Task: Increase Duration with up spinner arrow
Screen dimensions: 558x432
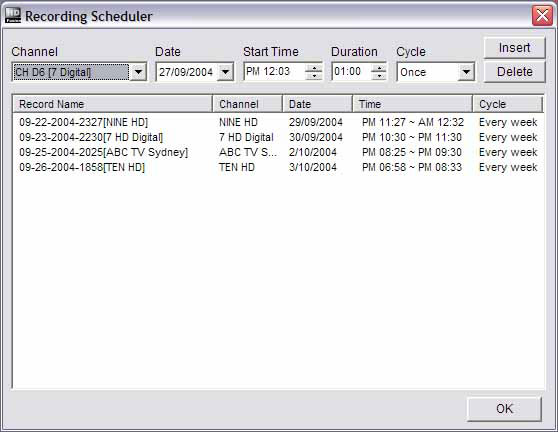Action: click(379, 68)
